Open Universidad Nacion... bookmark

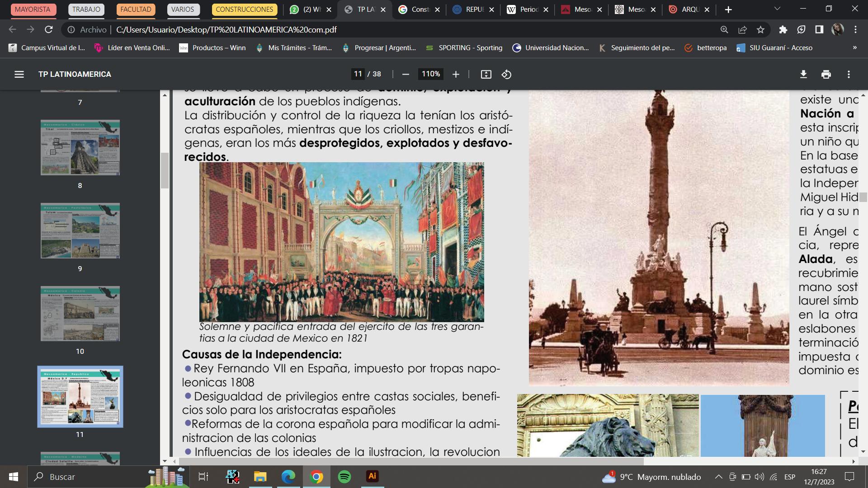[x=551, y=48]
